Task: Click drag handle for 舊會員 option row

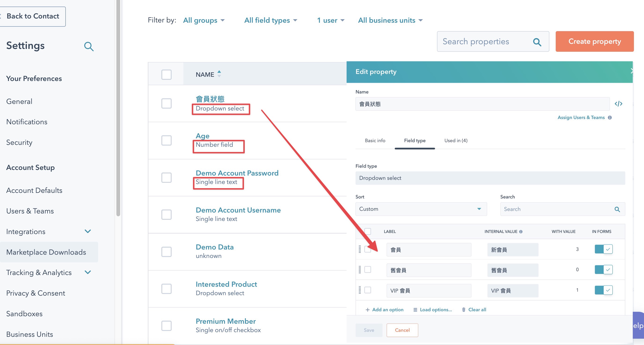Action: click(x=360, y=270)
